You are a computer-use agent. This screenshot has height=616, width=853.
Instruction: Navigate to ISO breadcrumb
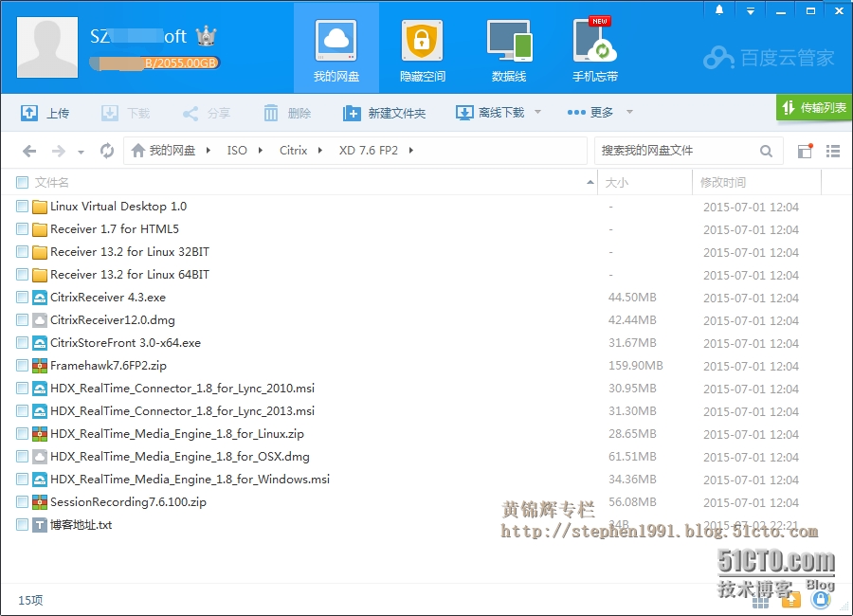pyautogui.click(x=237, y=150)
